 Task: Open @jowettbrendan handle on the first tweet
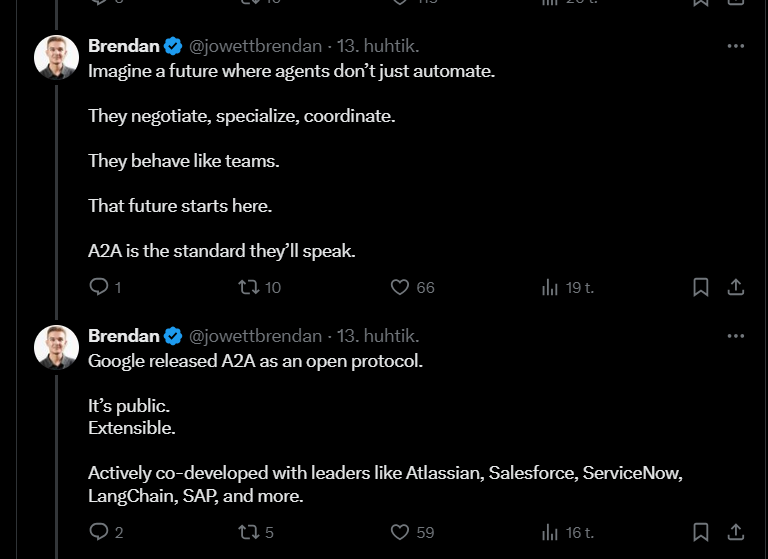click(x=255, y=46)
